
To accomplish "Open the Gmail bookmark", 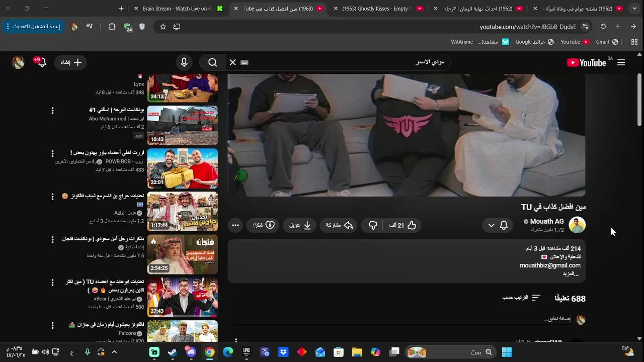I will (607, 42).
